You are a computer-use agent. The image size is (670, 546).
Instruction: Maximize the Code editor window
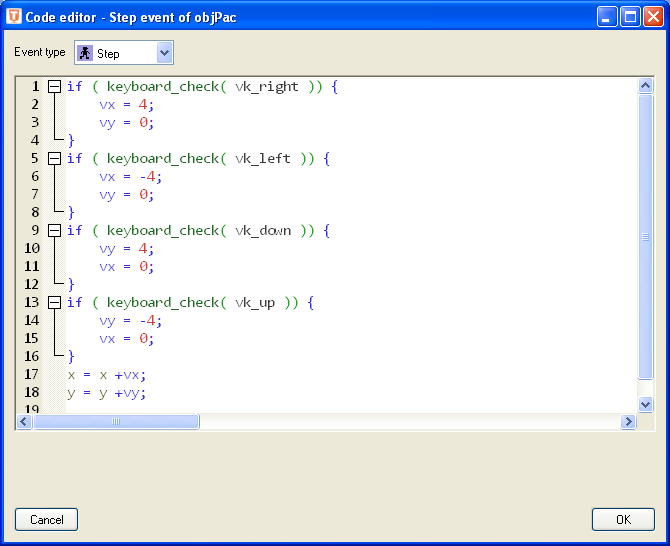tap(630, 17)
